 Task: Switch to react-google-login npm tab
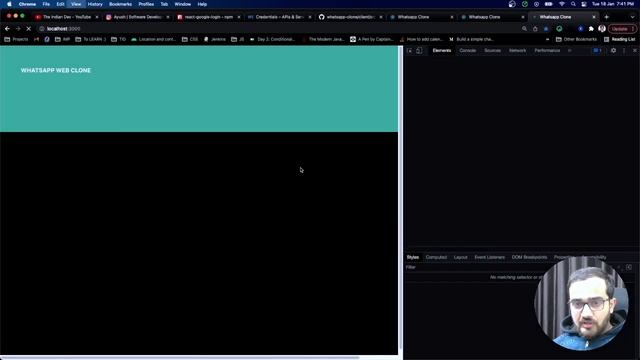point(209,17)
